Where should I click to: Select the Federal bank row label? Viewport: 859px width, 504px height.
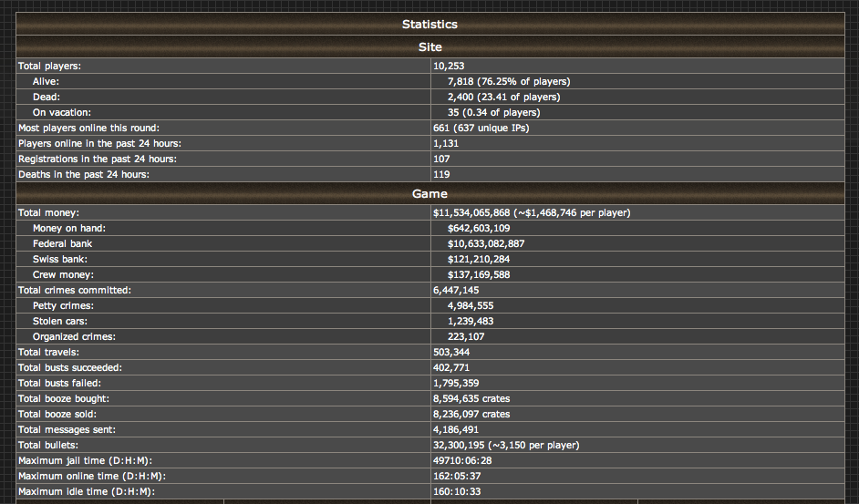click(x=62, y=243)
